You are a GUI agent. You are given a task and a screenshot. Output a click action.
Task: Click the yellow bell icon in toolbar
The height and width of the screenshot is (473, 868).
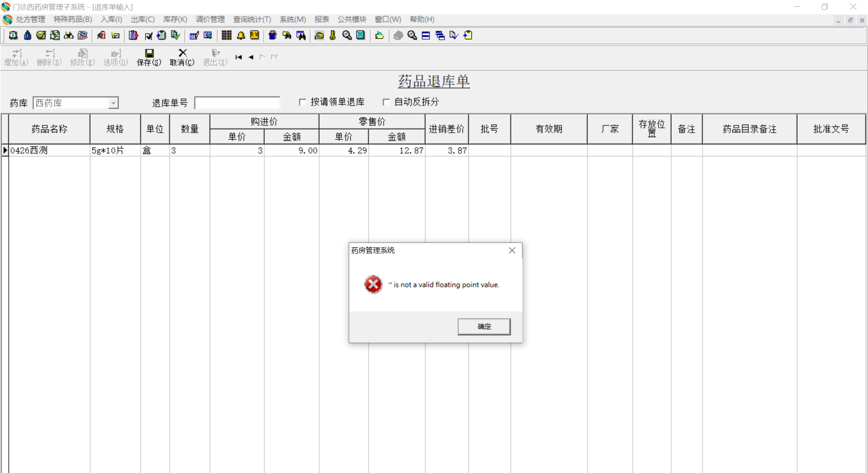pos(241,36)
